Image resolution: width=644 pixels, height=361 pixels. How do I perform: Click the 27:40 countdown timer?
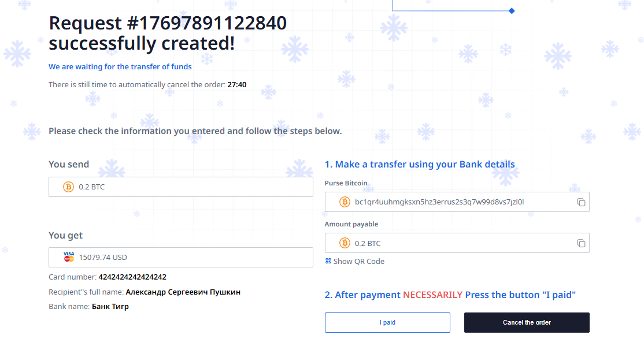click(x=237, y=84)
